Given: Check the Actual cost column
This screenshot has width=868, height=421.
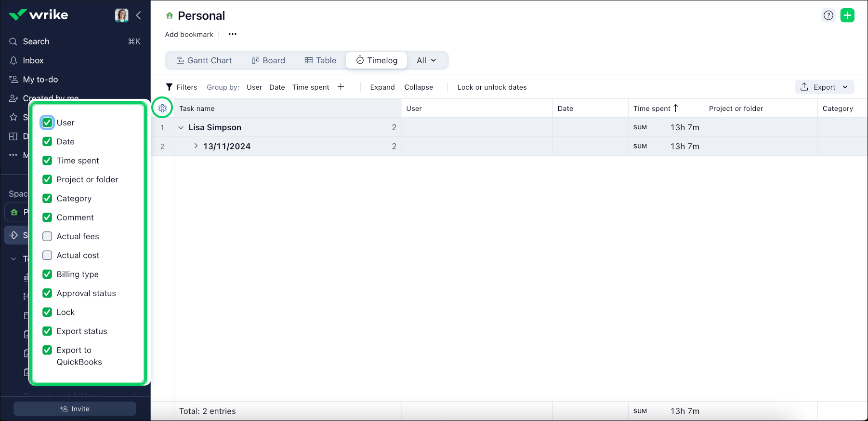Looking at the screenshot, I should pos(47,255).
